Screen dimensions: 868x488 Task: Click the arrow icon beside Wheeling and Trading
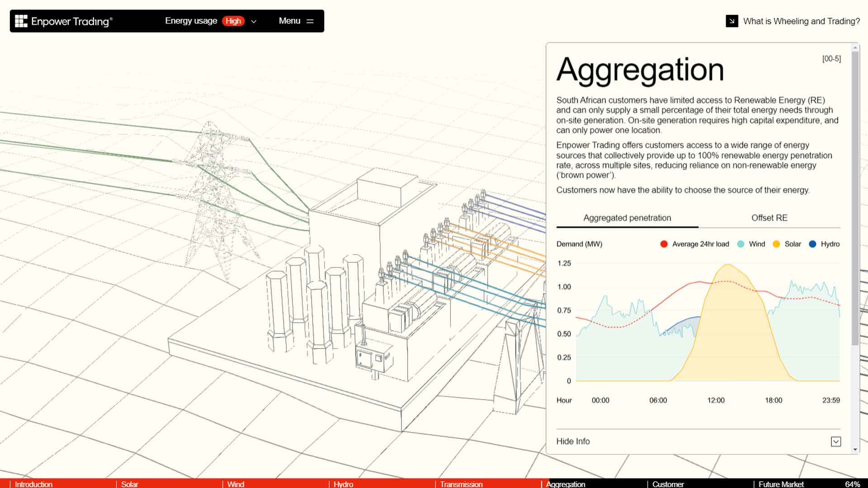[732, 21]
